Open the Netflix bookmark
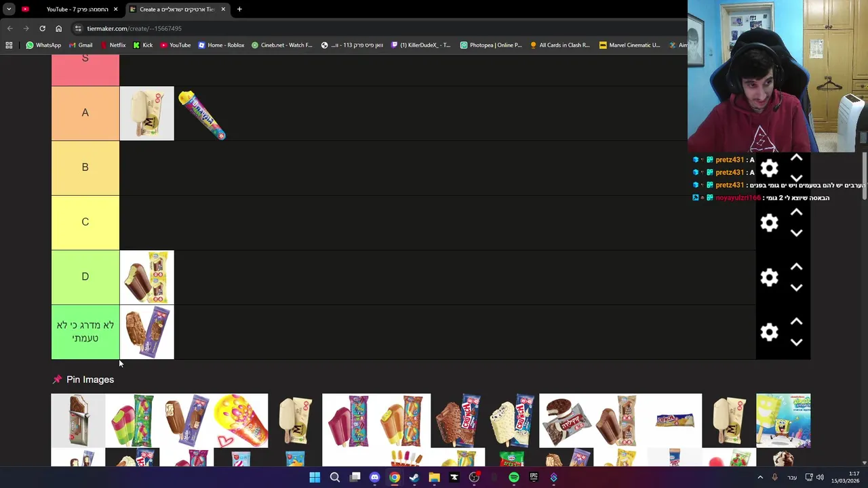 click(x=113, y=45)
